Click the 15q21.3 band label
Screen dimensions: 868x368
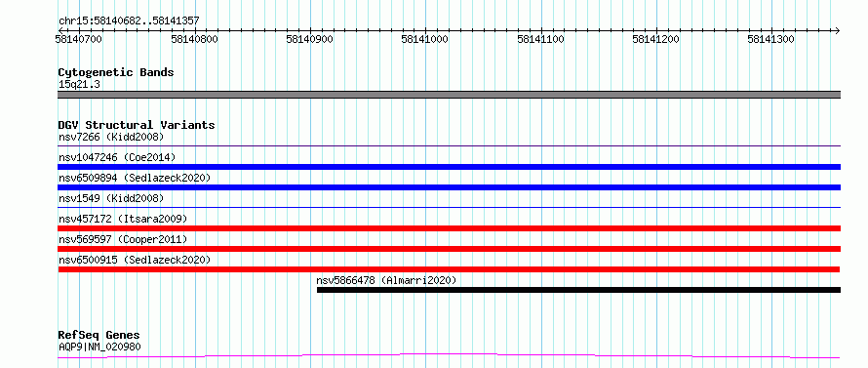tap(79, 85)
